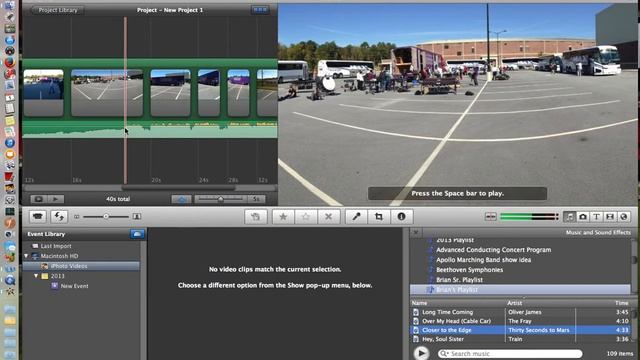This screenshot has width=640, height=360.
Task: Mark selection as favorite with filled star
Action: pyautogui.click(x=283, y=217)
